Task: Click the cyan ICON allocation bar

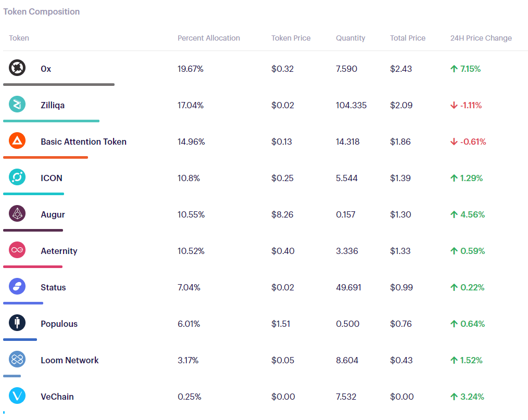Action: pos(34,194)
